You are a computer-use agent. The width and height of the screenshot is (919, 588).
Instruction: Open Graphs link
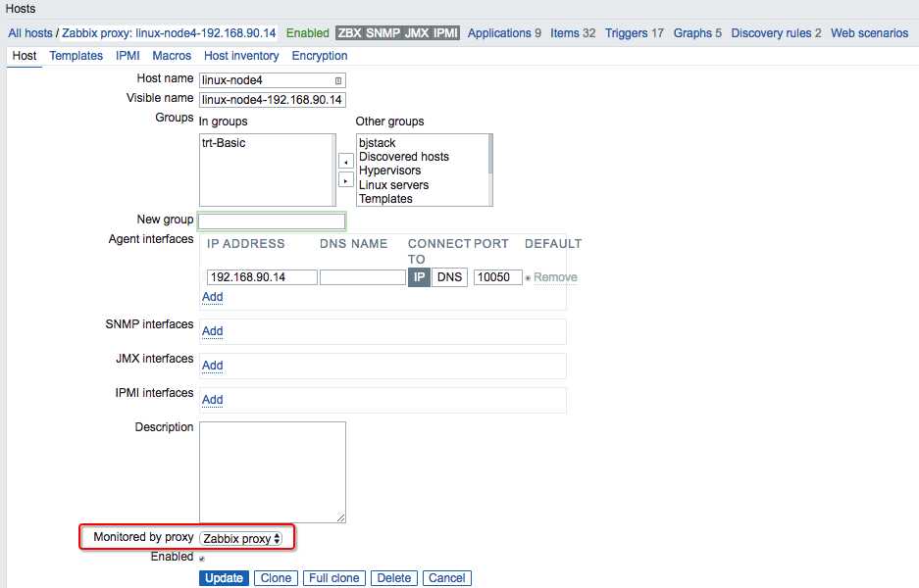[x=692, y=33]
